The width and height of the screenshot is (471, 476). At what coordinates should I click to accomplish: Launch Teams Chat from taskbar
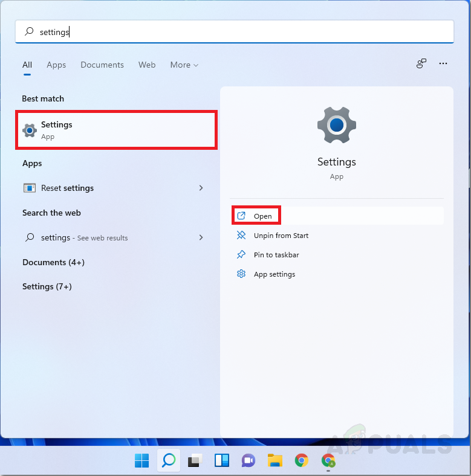[x=248, y=460]
